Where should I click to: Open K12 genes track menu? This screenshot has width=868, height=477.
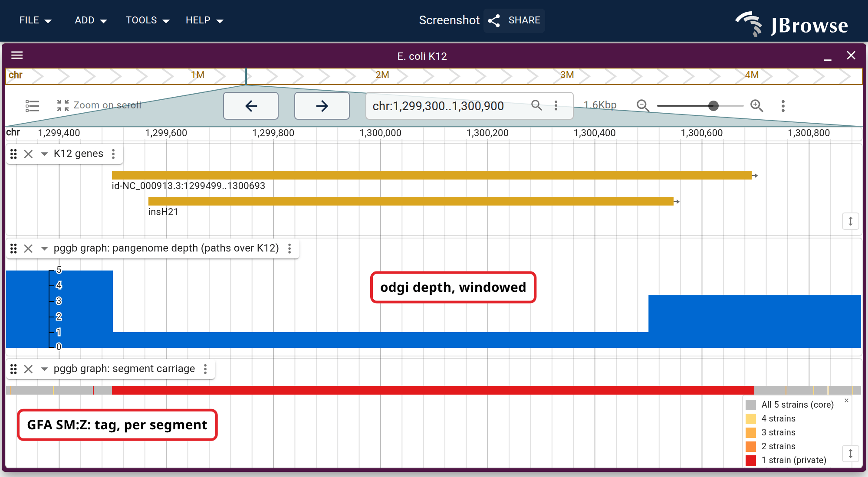113,154
